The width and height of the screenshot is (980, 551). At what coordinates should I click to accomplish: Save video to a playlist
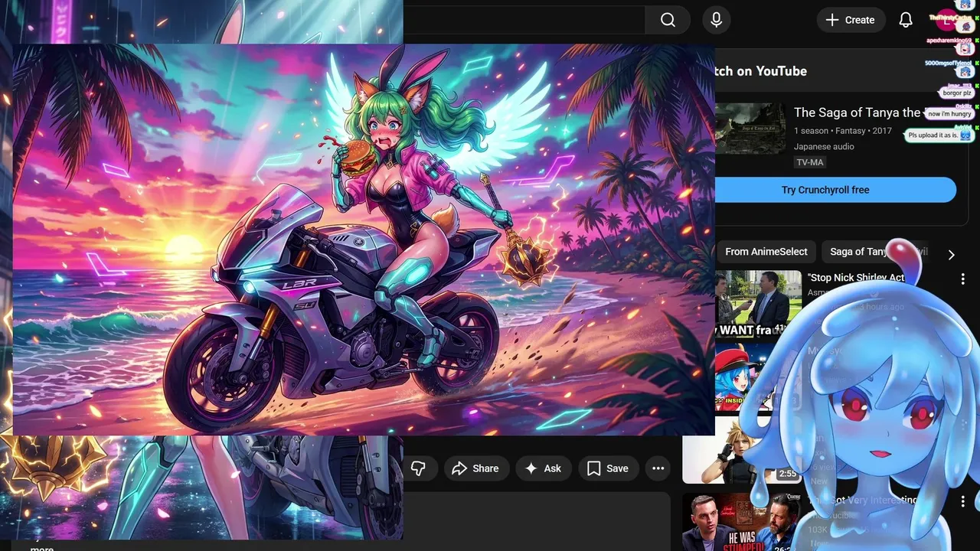coord(608,468)
